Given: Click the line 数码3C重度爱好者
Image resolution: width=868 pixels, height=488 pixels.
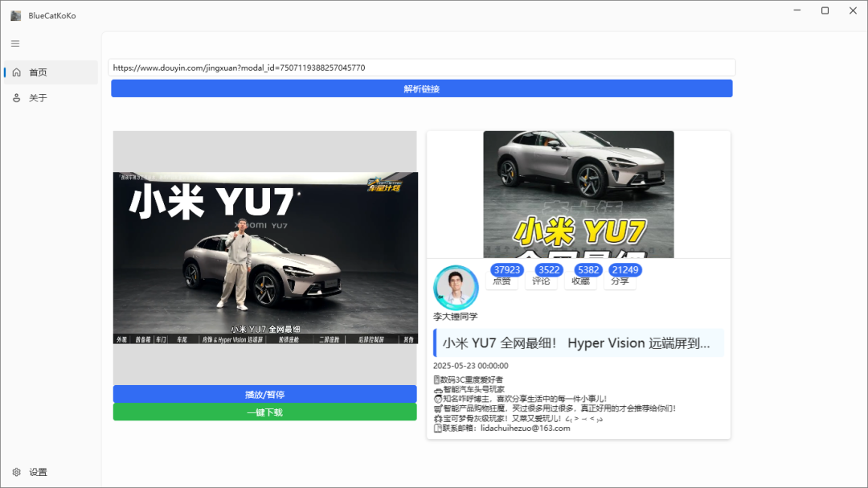Looking at the screenshot, I should point(469,379).
